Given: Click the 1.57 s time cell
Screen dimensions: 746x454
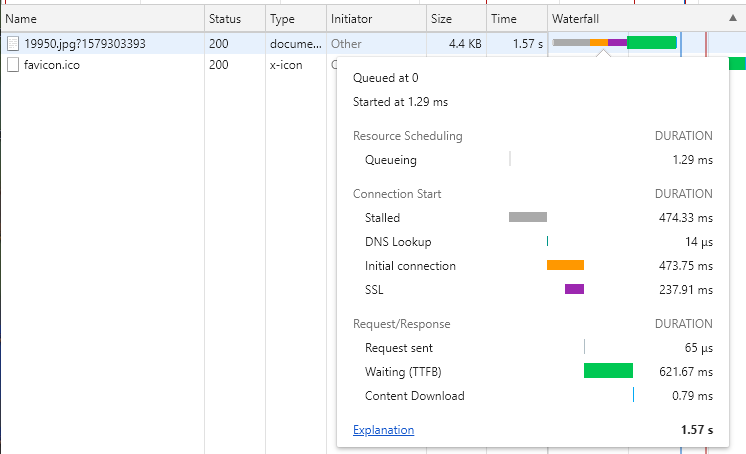Looking at the screenshot, I should (528, 44).
